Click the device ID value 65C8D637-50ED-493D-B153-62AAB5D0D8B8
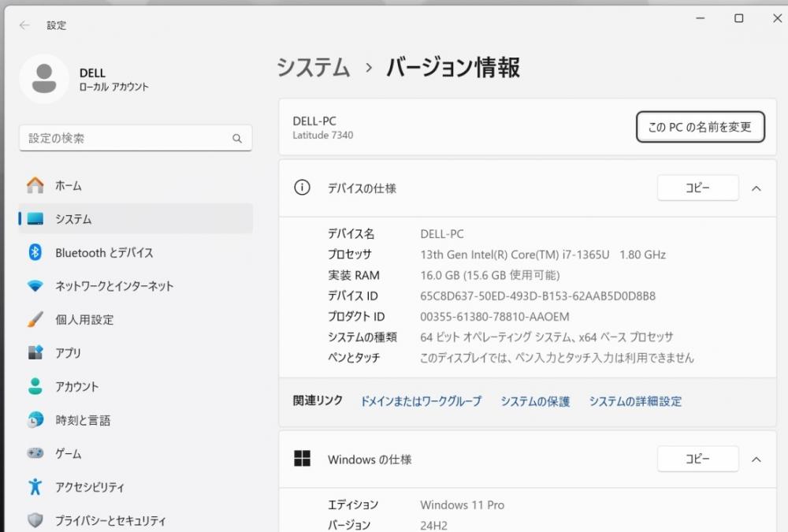The width and height of the screenshot is (788, 532). point(537,296)
